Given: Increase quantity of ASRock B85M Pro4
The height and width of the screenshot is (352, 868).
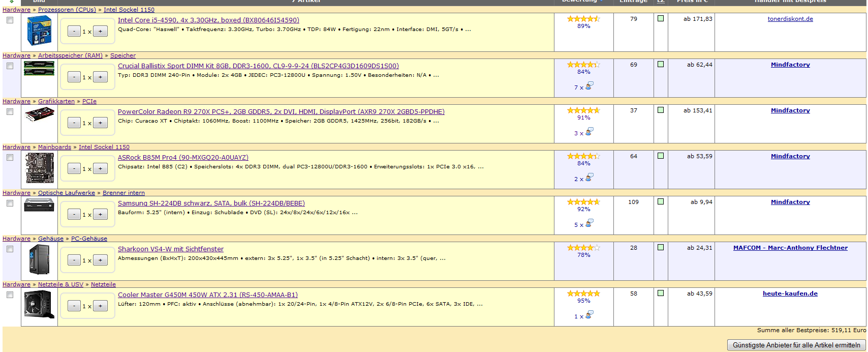Looking at the screenshot, I should (100, 169).
